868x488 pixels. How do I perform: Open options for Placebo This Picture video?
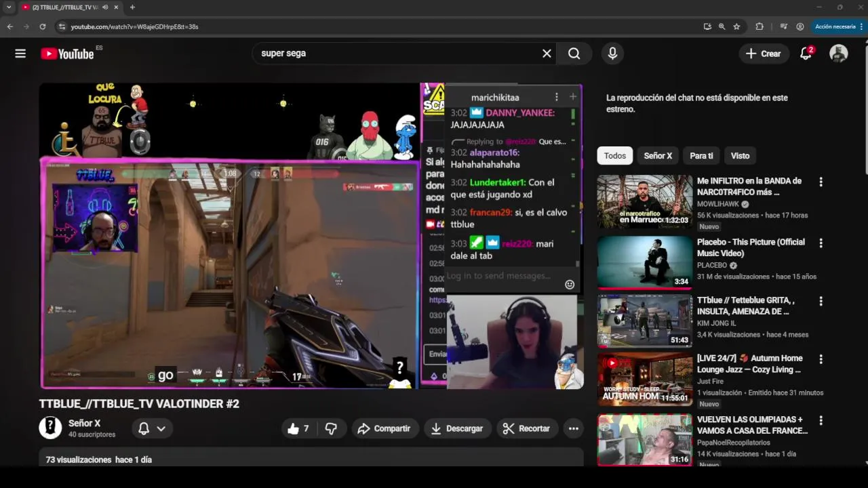tap(821, 243)
